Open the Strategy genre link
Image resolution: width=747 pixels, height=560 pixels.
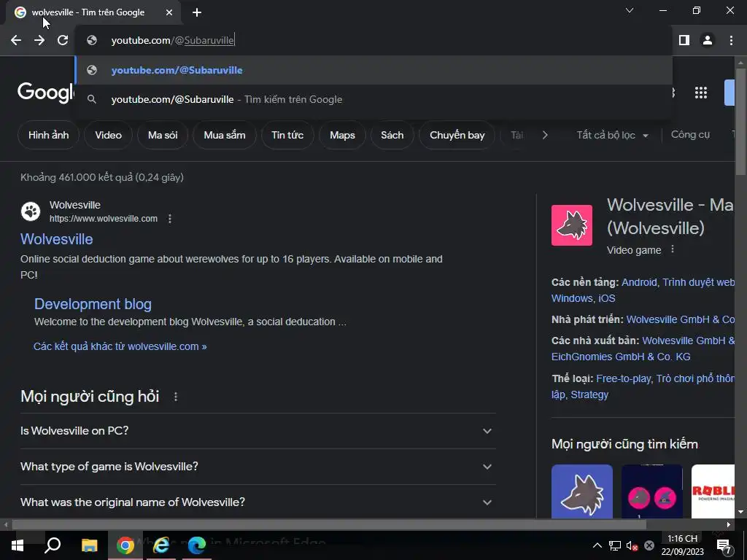[x=589, y=394]
